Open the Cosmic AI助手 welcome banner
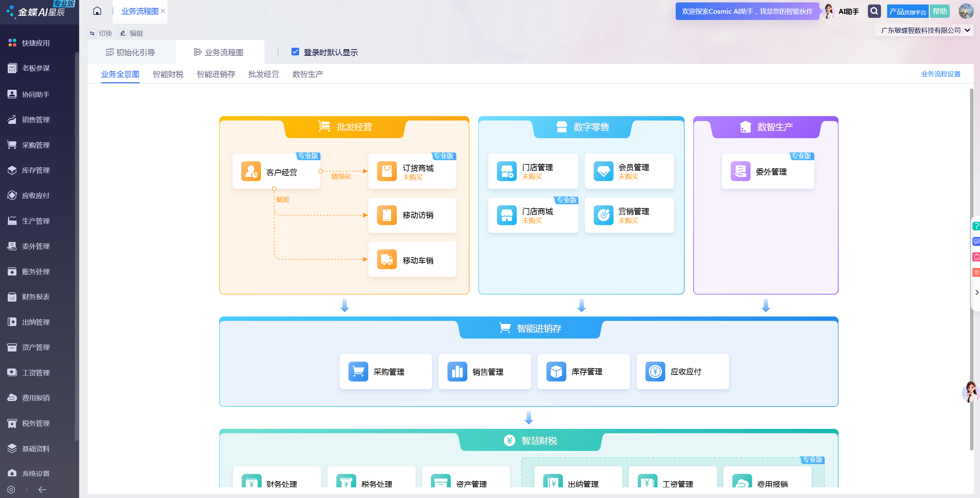This screenshot has width=980, height=498. (x=747, y=11)
